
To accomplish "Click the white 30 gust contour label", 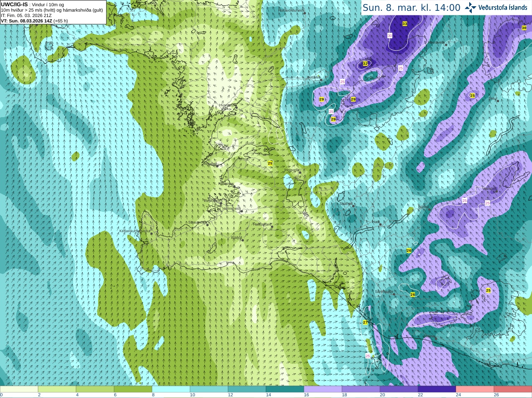I will point(390,36).
